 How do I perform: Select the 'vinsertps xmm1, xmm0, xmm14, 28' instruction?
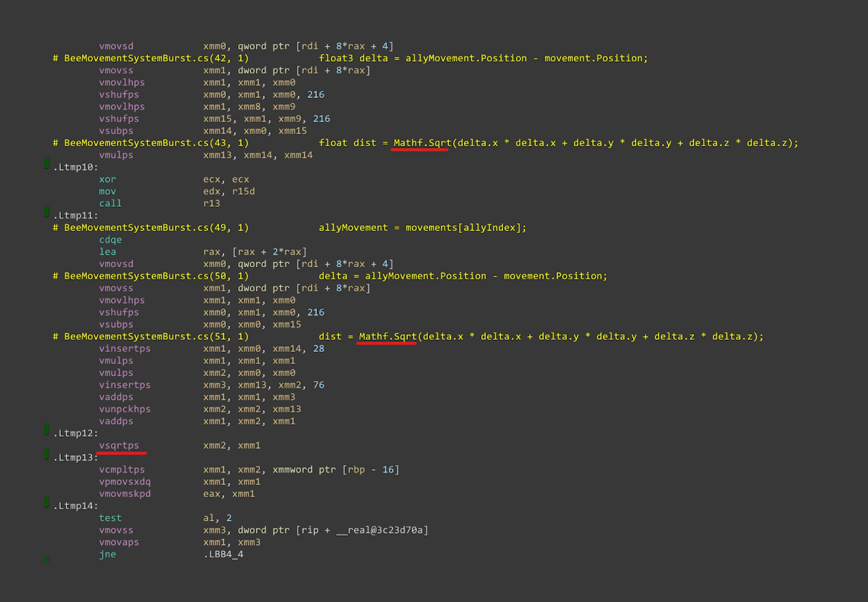click(212, 349)
